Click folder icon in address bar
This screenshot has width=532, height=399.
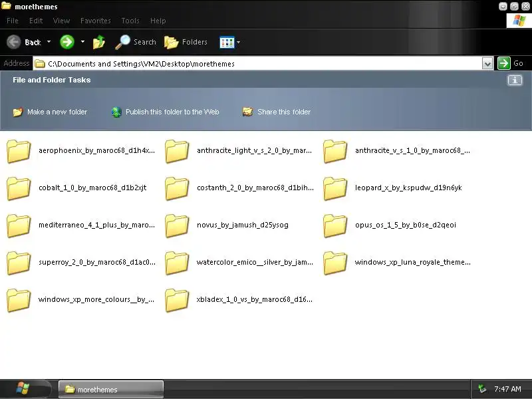pos(40,64)
